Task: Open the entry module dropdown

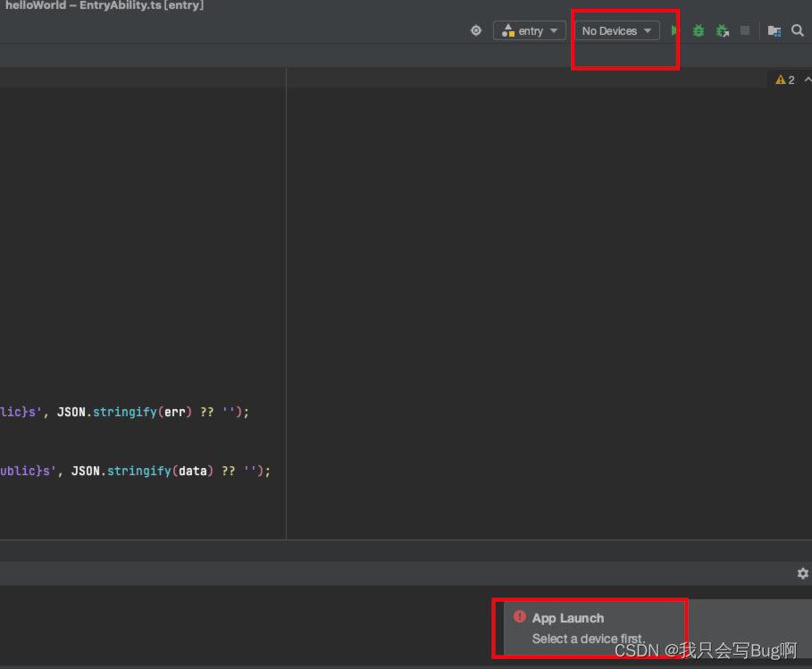Action: tap(529, 30)
